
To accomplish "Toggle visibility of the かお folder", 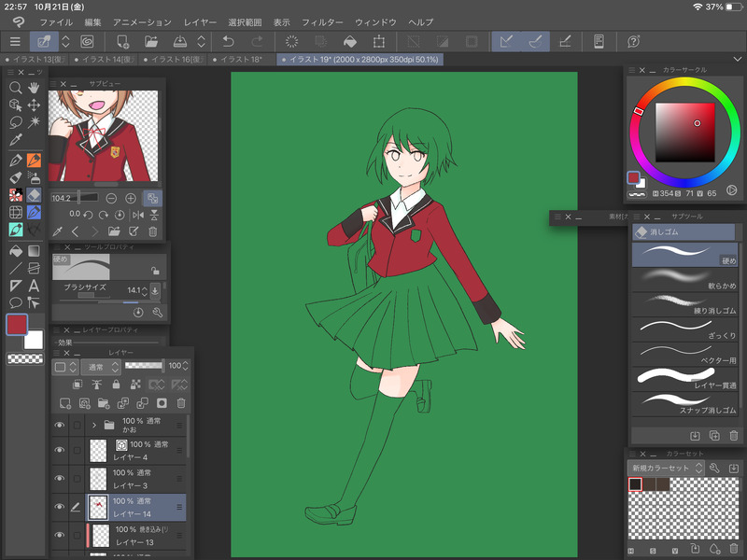I will click(x=61, y=425).
